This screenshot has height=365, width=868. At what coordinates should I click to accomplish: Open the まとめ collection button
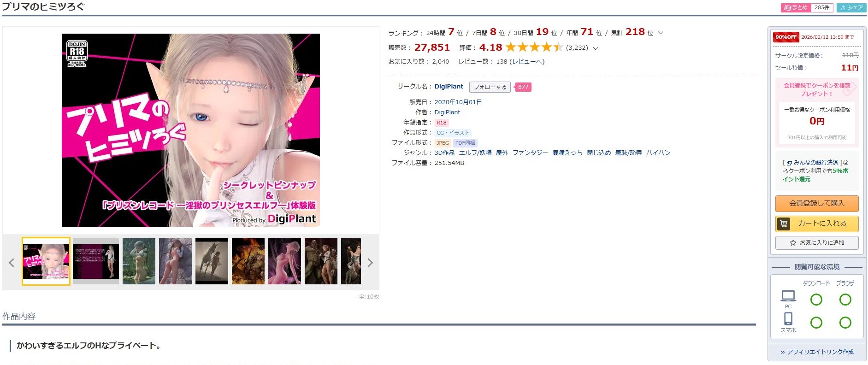tap(796, 8)
